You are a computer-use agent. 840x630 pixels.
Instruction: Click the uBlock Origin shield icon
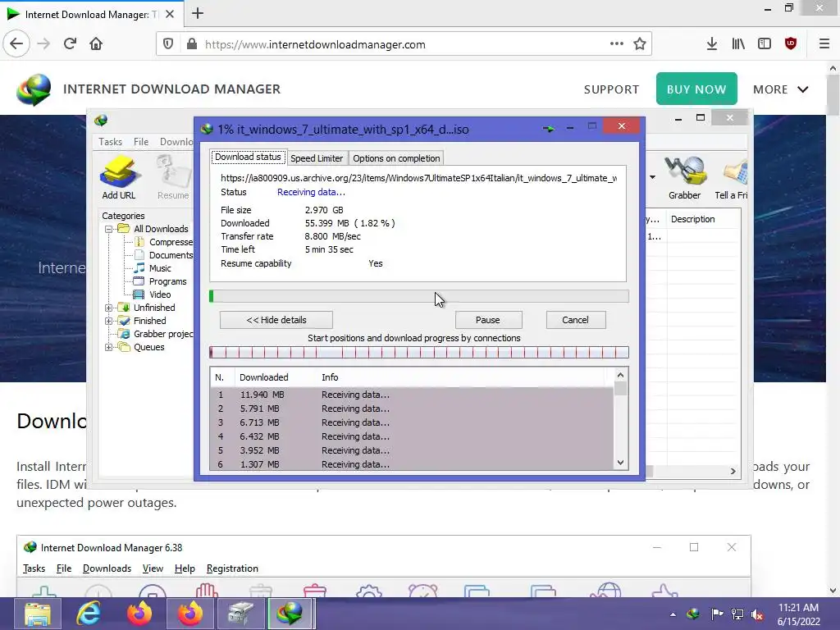791,44
